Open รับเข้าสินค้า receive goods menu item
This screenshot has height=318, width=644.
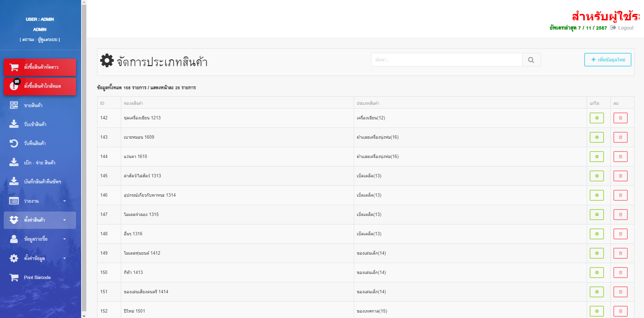point(35,124)
